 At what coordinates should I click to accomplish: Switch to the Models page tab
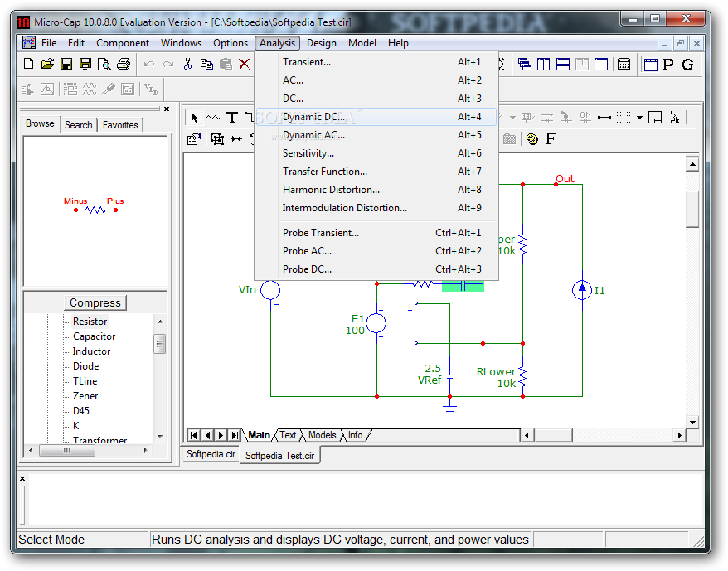pyautogui.click(x=323, y=435)
